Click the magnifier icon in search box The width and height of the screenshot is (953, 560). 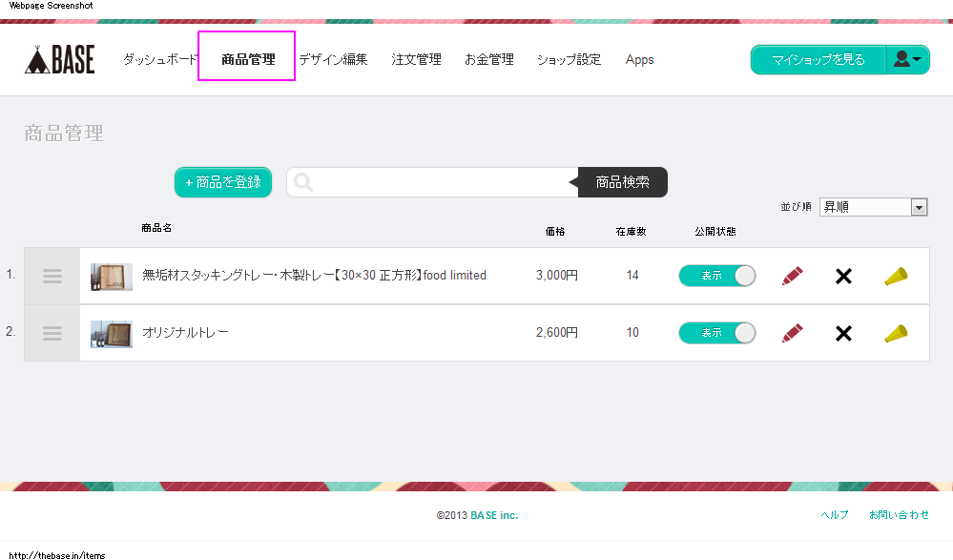point(303,182)
